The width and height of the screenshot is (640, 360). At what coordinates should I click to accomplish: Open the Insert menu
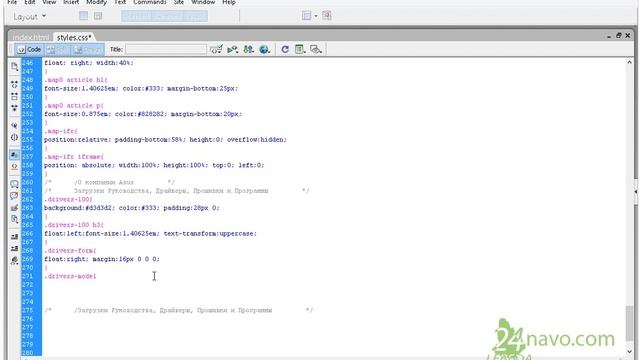point(71,2)
